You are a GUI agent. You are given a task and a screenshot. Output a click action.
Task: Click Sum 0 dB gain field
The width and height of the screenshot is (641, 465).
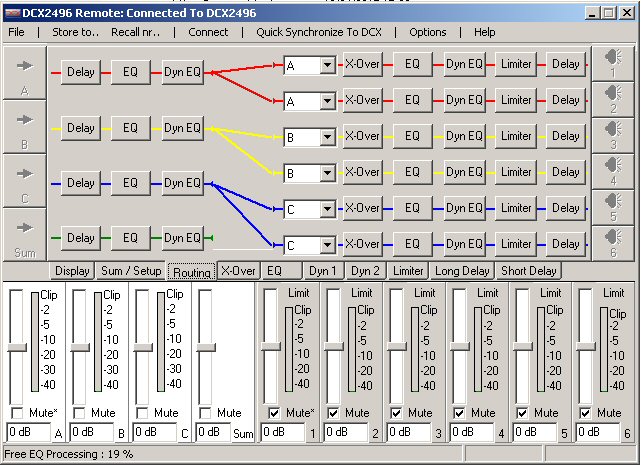tap(213, 432)
